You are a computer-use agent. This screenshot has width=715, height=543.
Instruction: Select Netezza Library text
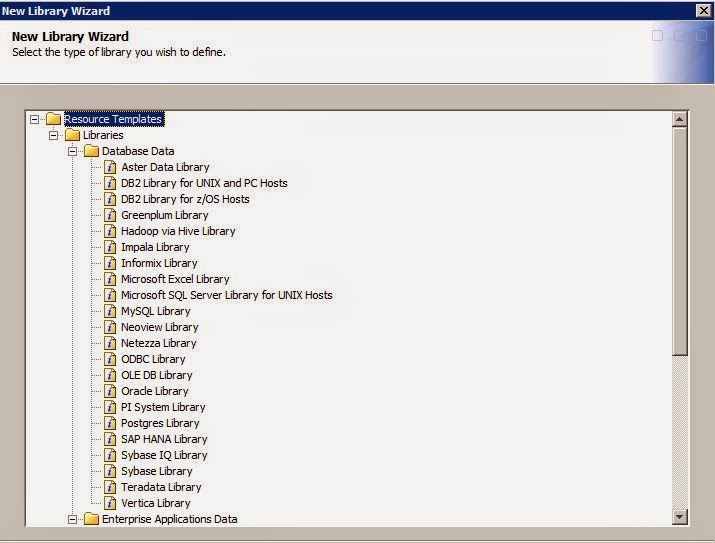tap(159, 342)
